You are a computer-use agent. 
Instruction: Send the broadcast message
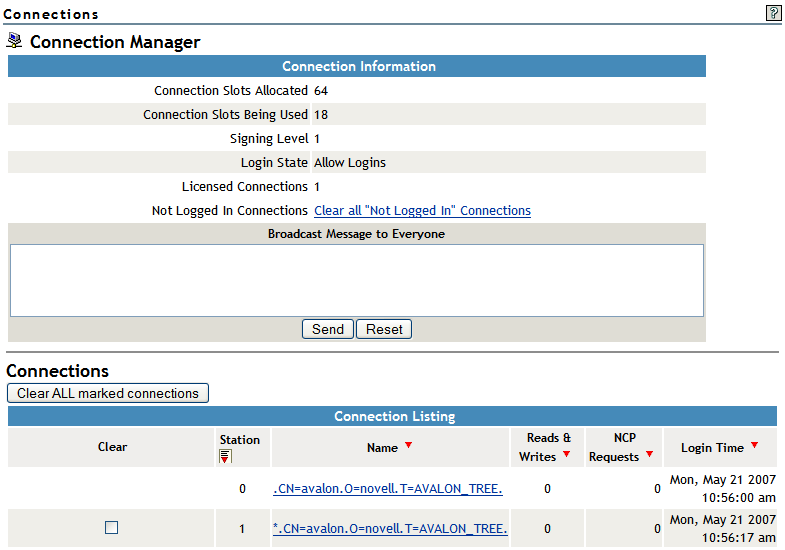[328, 329]
